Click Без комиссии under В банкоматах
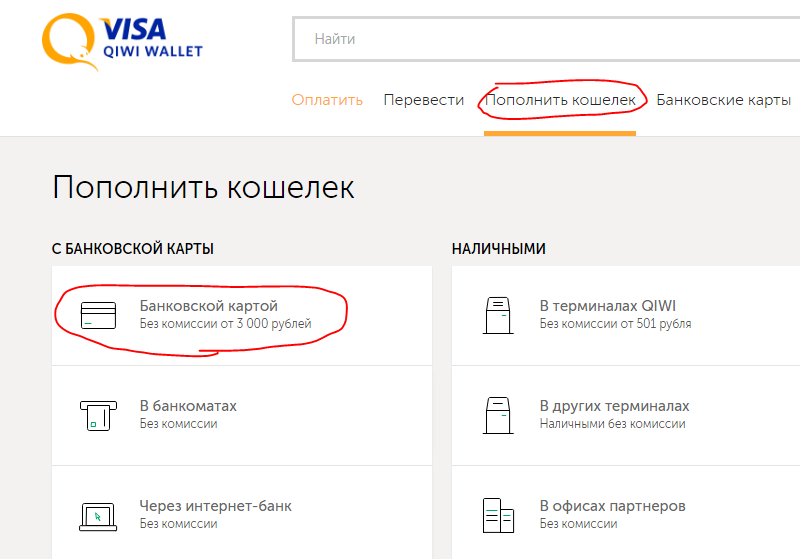The image size is (800, 559). coord(179,423)
